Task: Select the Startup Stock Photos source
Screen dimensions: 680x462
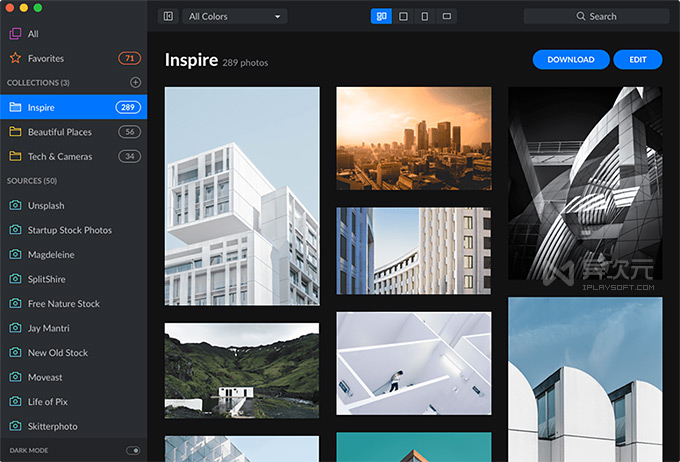Action: click(x=70, y=230)
